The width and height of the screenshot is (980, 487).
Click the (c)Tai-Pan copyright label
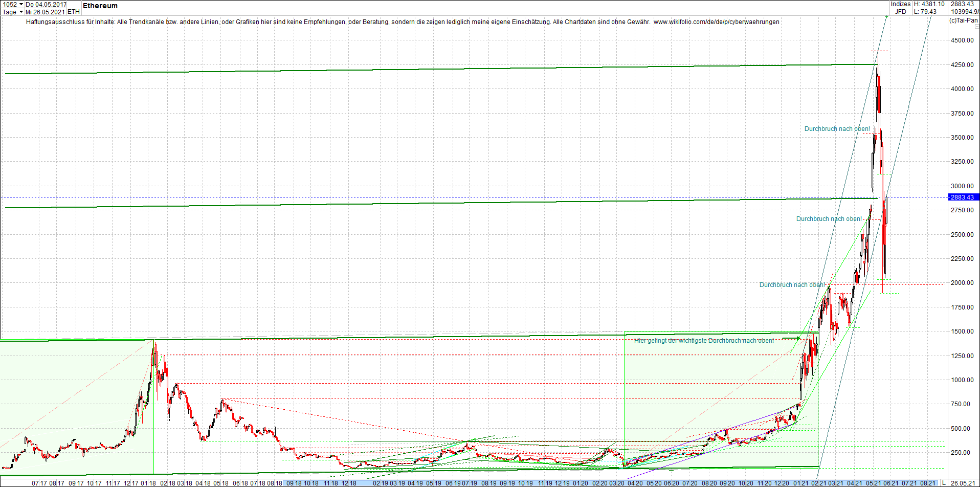pyautogui.click(x=964, y=20)
